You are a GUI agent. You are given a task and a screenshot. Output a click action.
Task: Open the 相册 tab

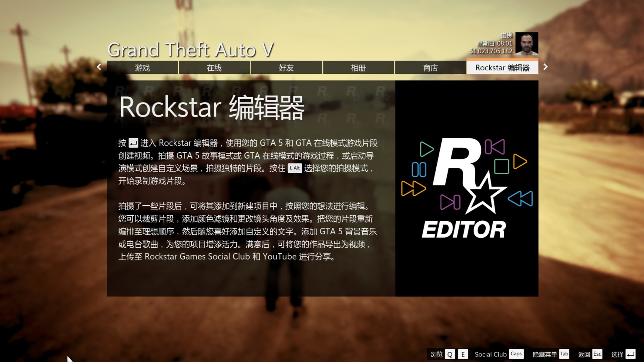pyautogui.click(x=358, y=67)
